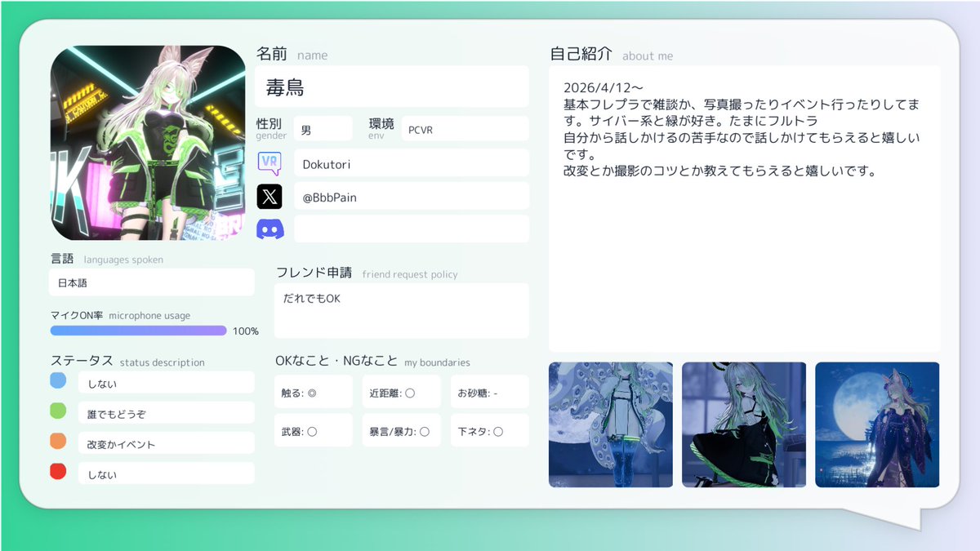Screen dimensions: 980x551
Task: Open the middle dark-dress gallery photo
Action: click(x=744, y=424)
